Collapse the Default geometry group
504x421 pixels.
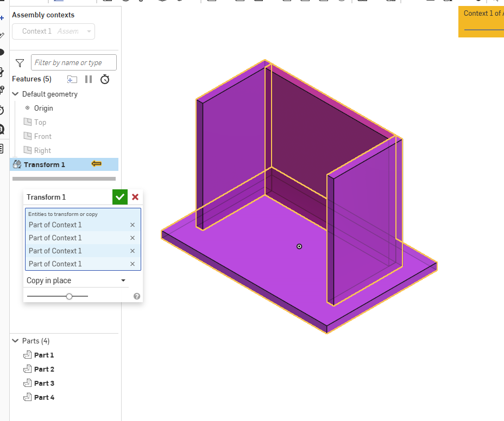pos(15,94)
